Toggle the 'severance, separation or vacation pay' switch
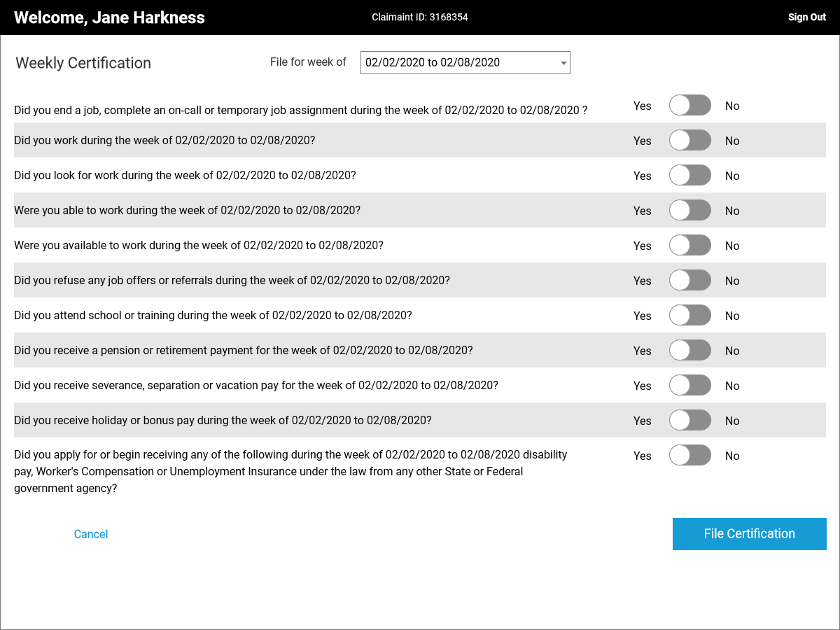Screen dimensions: 840x630 (689, 386)
